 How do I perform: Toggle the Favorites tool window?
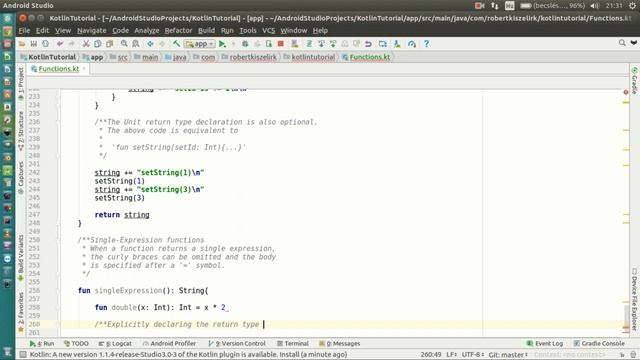click(x=21, y=312)
